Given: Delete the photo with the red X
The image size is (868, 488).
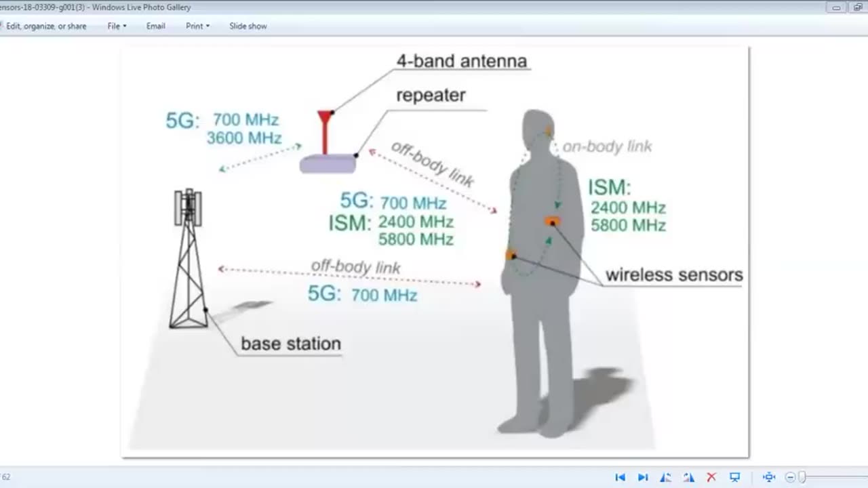Looking at the screenshot, I should tap(711, 477).
